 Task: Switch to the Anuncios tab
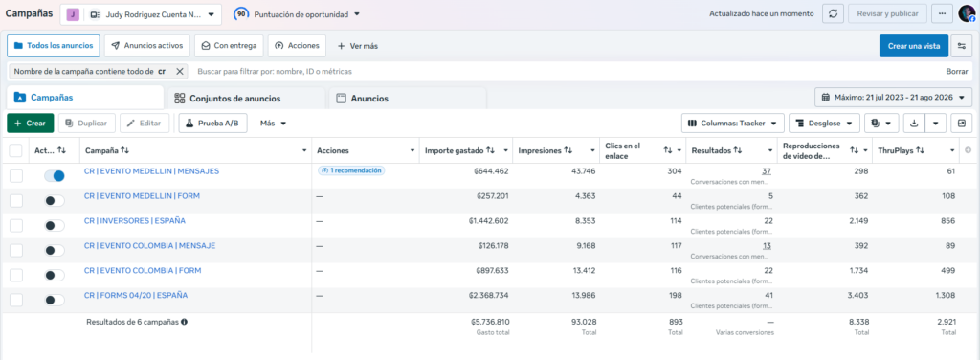click(x=408, y=98)
